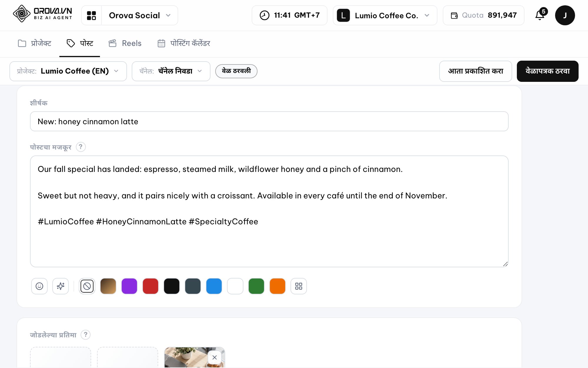Choose the green background swatch
This screenshot has width=588, height=368.
[x=256, y=286]
